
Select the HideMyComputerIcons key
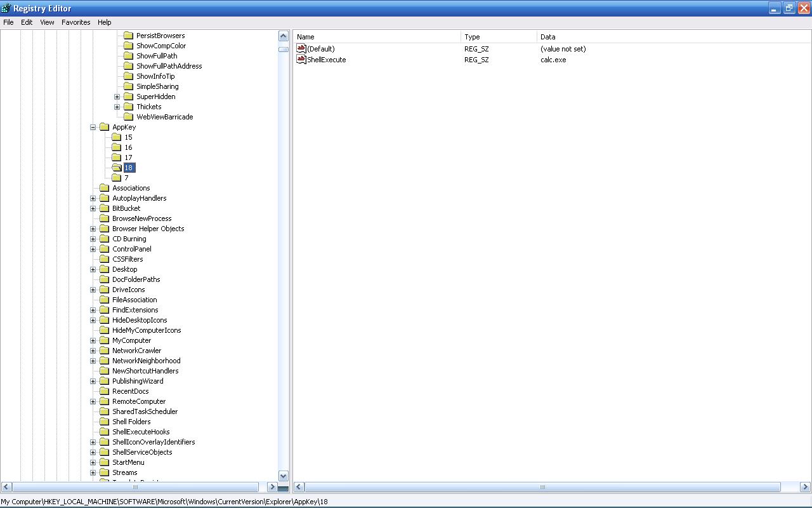147,330
